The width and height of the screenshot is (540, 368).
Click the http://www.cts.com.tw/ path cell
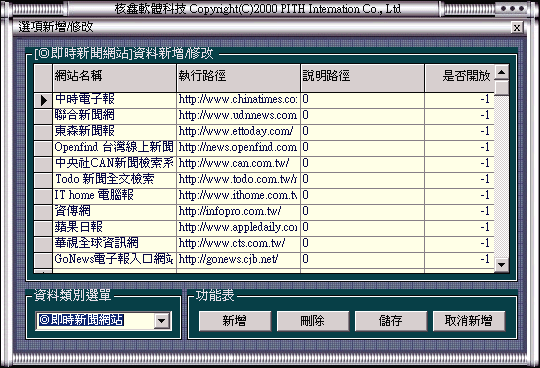(238, 244)
